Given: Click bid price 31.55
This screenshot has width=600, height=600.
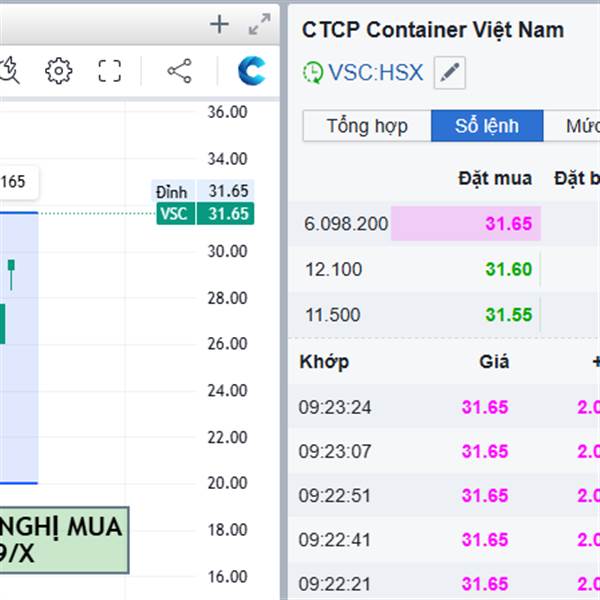Looking at the screenshot, I should 509,315.
